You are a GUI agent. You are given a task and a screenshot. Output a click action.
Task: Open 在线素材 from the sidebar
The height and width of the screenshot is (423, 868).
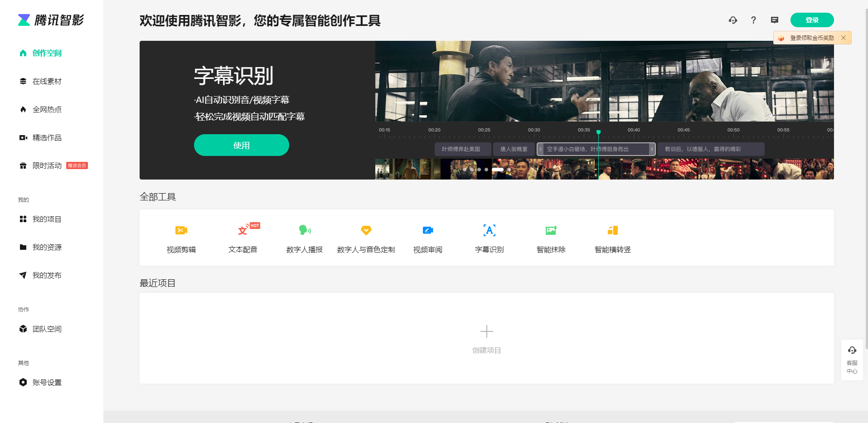pyautogui.click(x=47, y=81)
